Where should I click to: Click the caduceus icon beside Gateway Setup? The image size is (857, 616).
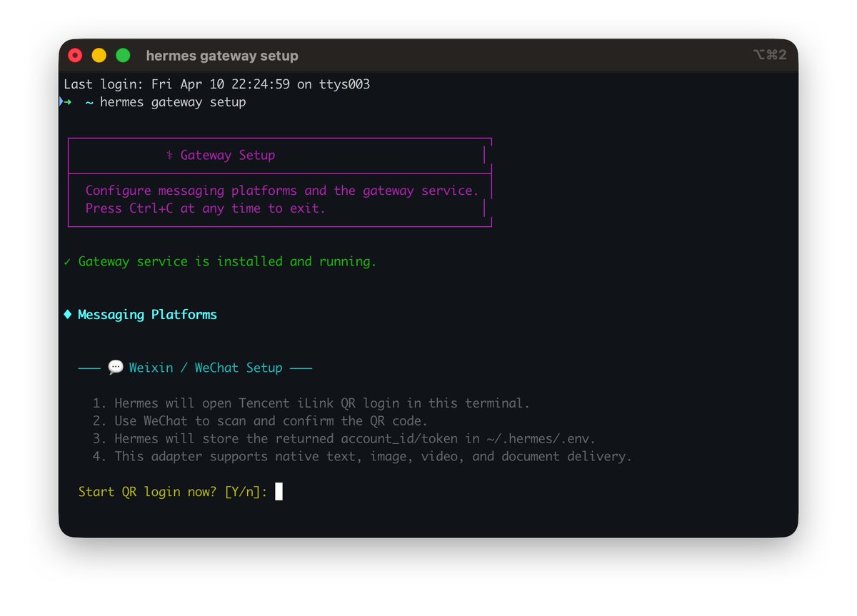(x=169, y=155)
